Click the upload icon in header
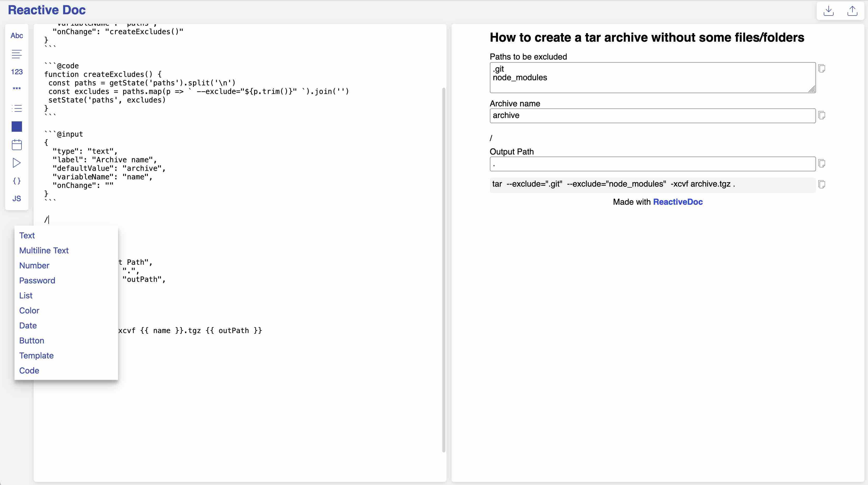This screenshot has height=485, width=868. (852, 11)
